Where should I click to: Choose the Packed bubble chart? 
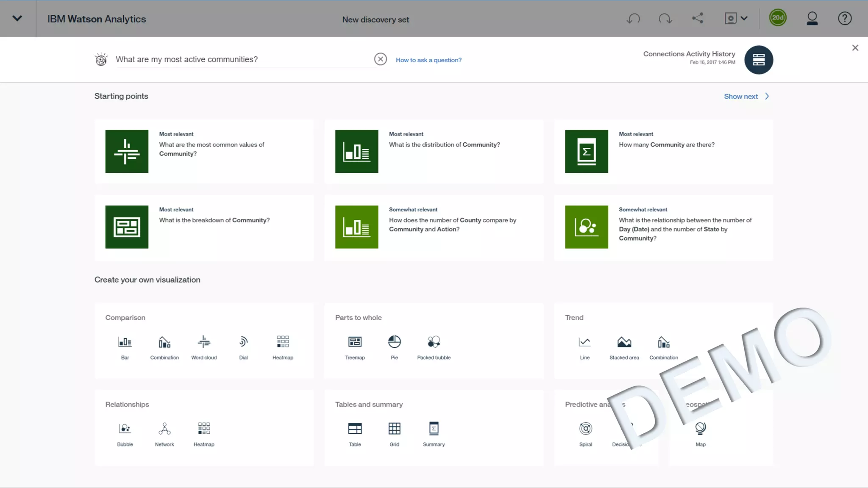434,347
